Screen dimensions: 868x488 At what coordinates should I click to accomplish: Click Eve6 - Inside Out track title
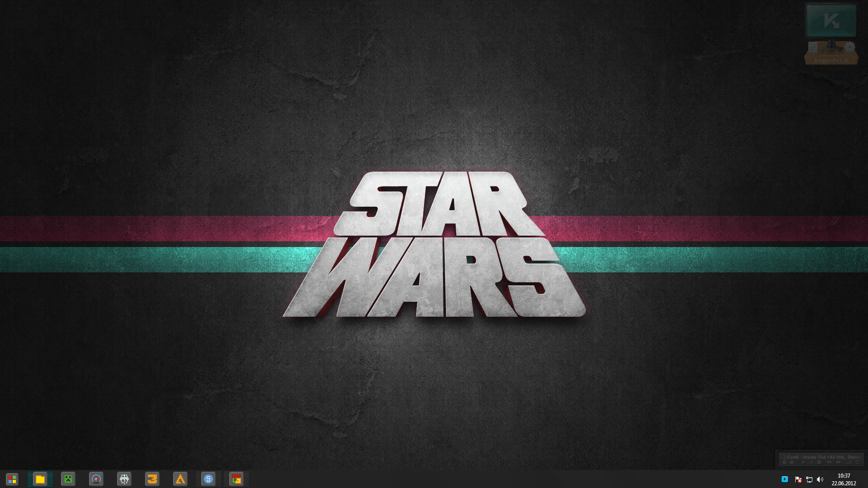pyautogui.click(x=807, y=457)
